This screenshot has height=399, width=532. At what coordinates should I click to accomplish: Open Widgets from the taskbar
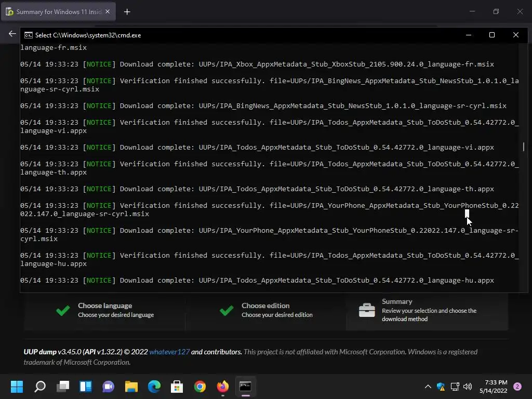pyautogui.click(x=86, y=387)
